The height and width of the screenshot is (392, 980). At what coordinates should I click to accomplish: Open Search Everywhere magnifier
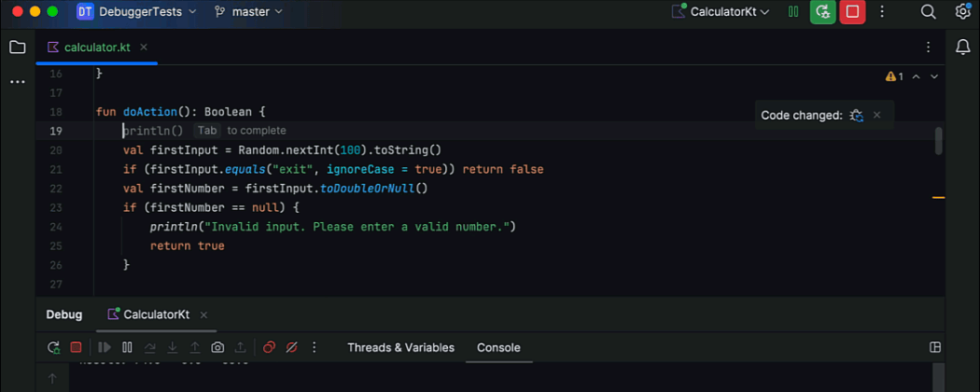coord(929,12)
